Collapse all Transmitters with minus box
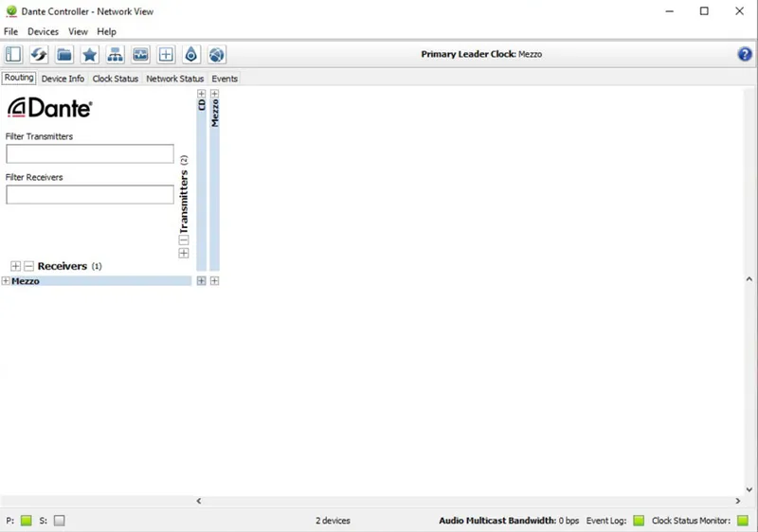This screenshot has height=532, width=758. 184,239
